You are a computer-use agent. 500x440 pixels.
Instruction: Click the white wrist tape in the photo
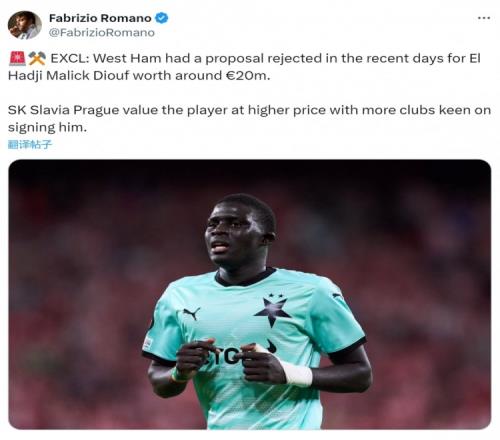[x=298, y=374]
